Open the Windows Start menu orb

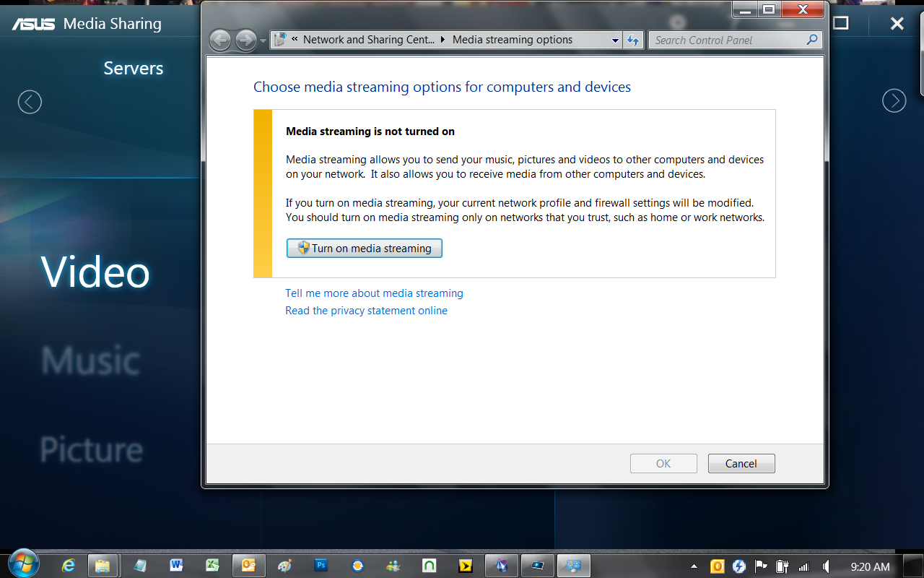click(x=24, y=564)
